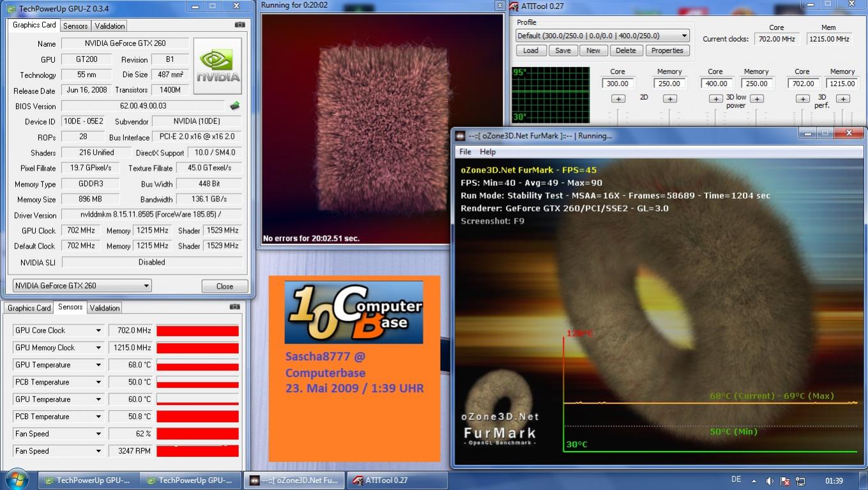Click the Memory Type value GDDR3

point(89,184)
